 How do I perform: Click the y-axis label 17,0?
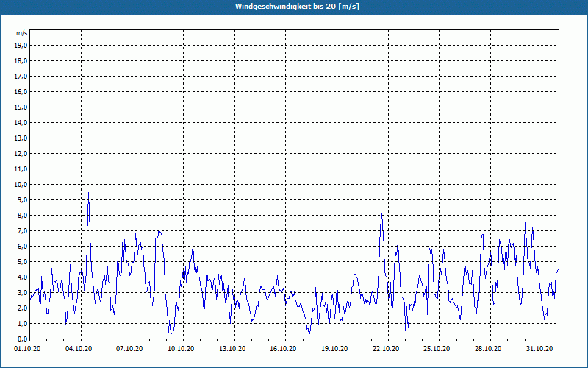point(21,77)
